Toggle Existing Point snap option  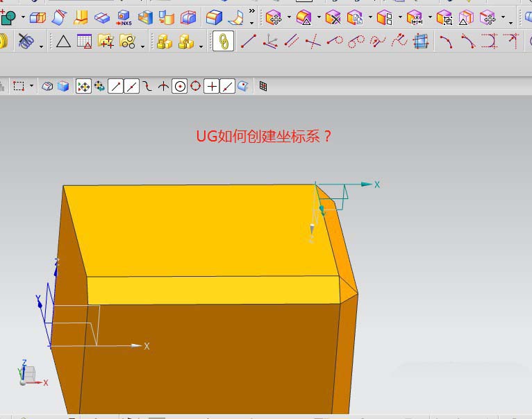pos(212,86)
